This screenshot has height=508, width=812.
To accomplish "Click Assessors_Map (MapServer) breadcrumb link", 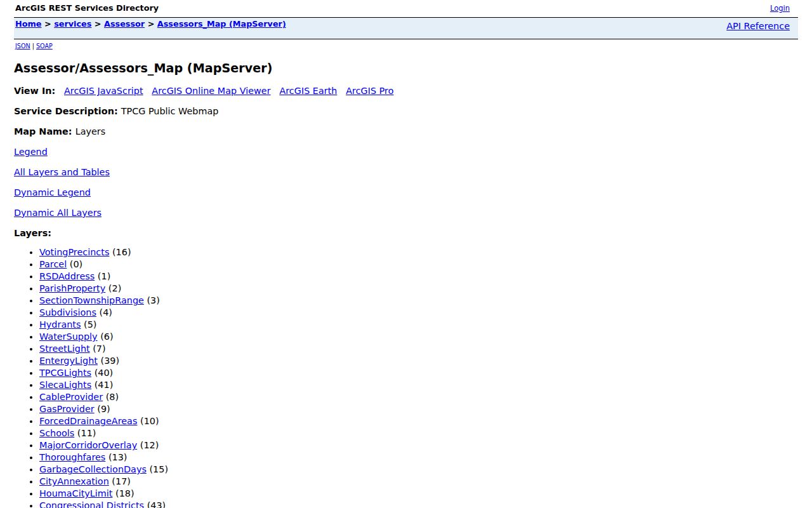I will (x=221, y=24).
